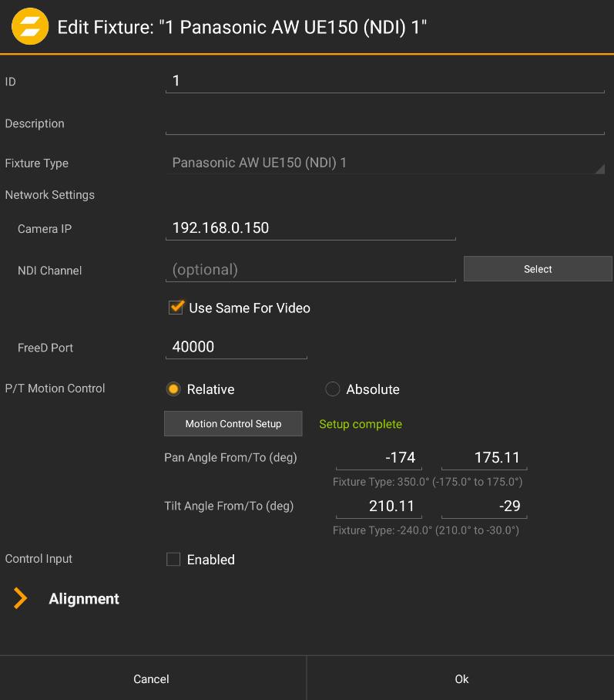This screenshot has height=700, width=614.
Task: Select the Absolute motion control mode
Action: point(332,389)
